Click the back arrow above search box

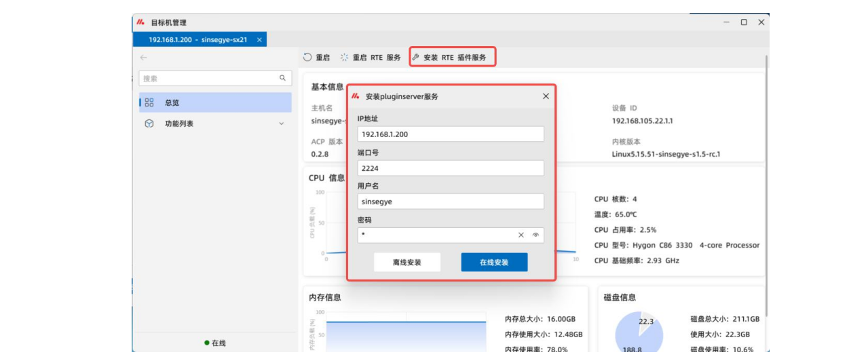[x=143, y=58]
